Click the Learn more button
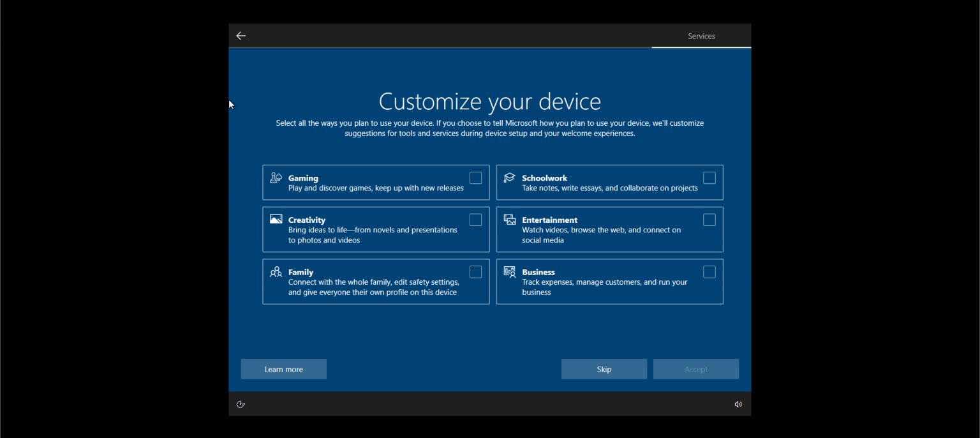Screen dimensions: 980x438 click(283, 369)
